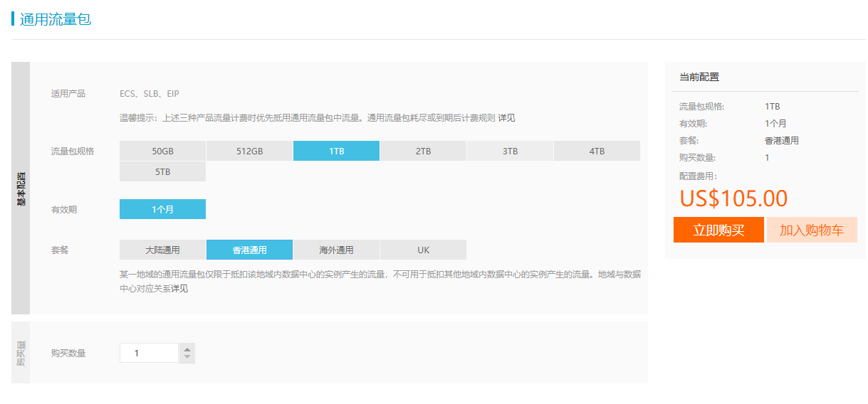868x404 pixels.
Task: Choose the 海外通用 plan
Action: (x=336, y=250)
